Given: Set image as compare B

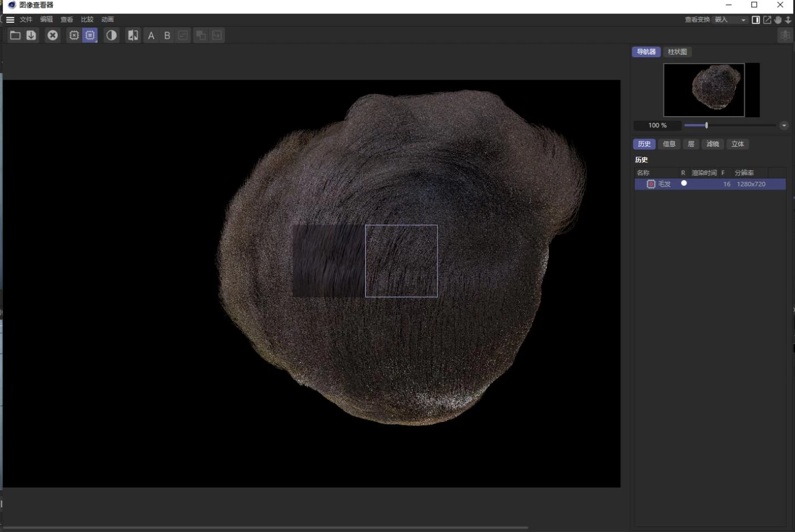Looking at the screenshot, I should [167, 36].
